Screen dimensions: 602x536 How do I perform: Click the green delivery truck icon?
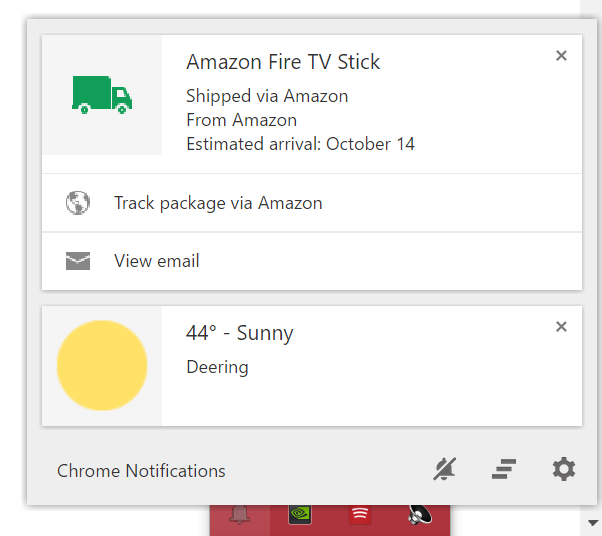(x=102, y=95)
